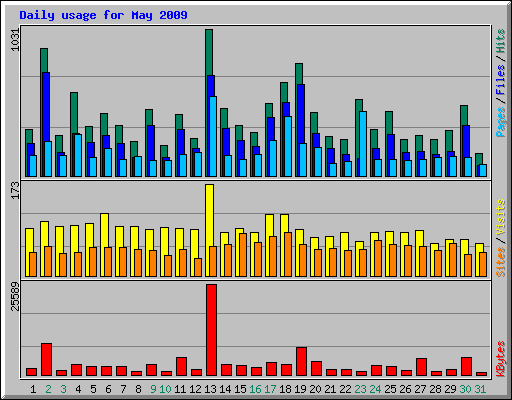This screenshot has height=400, width=512.
Task: Click day 10 on the x-axis
Action: pyautogui.click(x=165, y=389)
